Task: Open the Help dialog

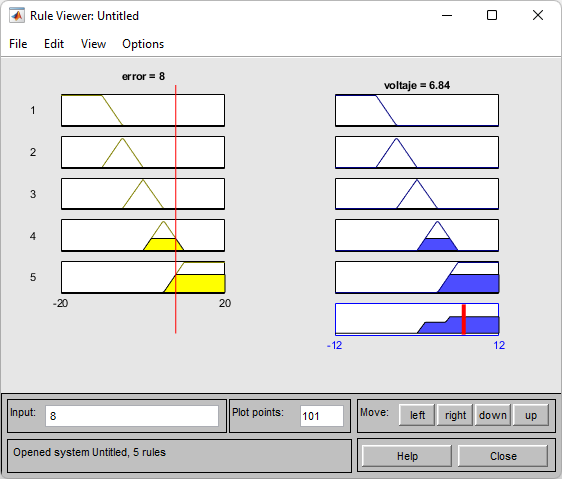Action: [407, 456]
